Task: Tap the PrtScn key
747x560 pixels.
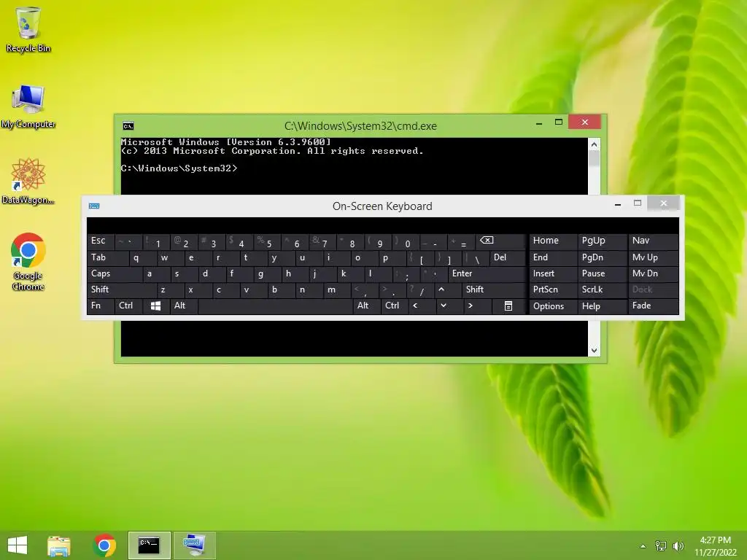Action: (x=553, y=289)
